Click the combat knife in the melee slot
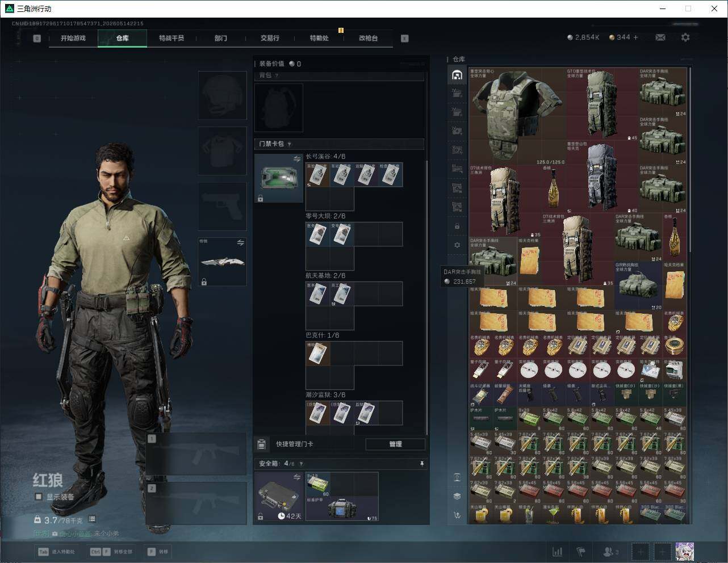Image resolution: width=728 pixels, height=563 pixels. click(x=223, y=262)
